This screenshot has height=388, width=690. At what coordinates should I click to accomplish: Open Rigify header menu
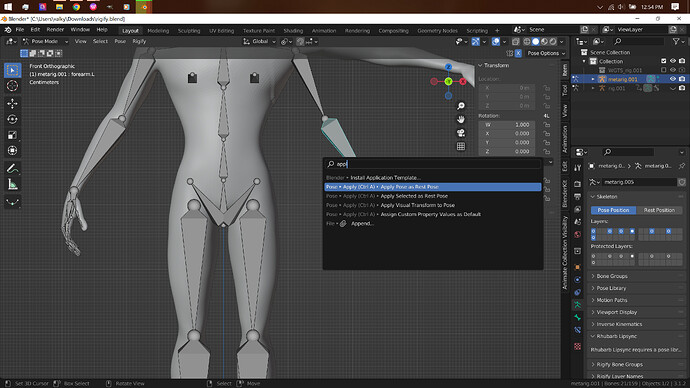tap(139, 41)
